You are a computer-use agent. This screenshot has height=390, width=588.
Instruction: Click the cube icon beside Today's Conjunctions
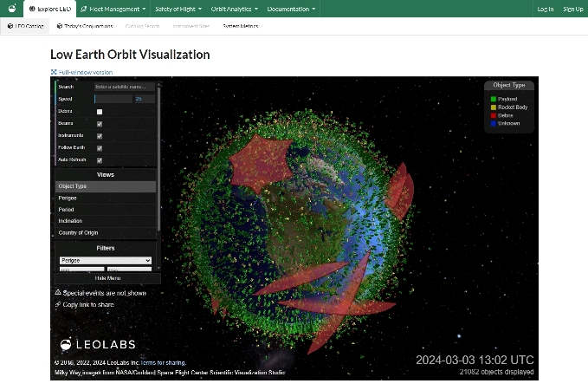point(60,26)
